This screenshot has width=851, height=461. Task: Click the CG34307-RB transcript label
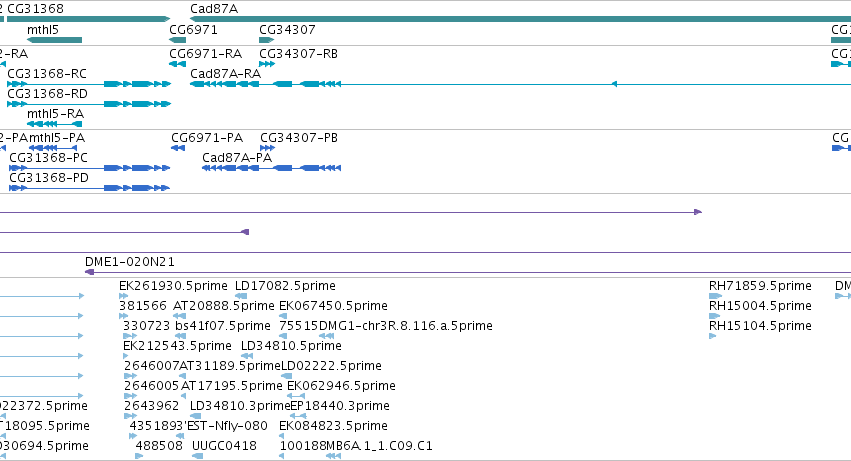[x=299, y=54]
